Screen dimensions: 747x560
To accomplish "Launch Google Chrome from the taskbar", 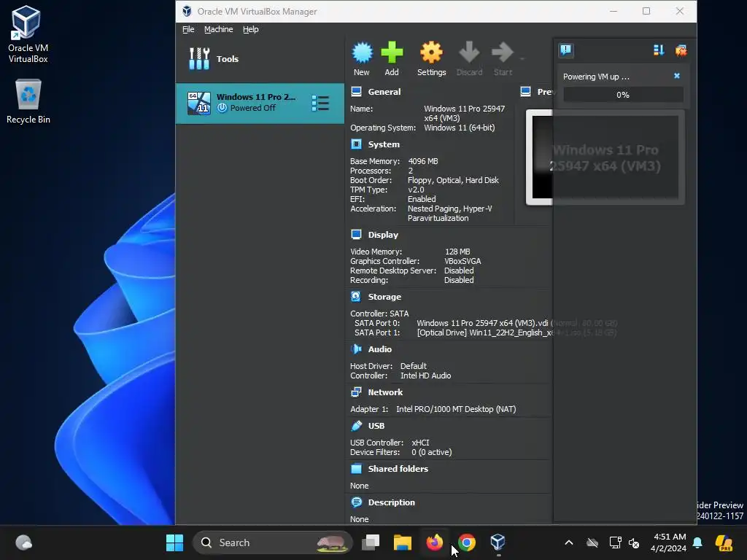I will pos(466,542).
